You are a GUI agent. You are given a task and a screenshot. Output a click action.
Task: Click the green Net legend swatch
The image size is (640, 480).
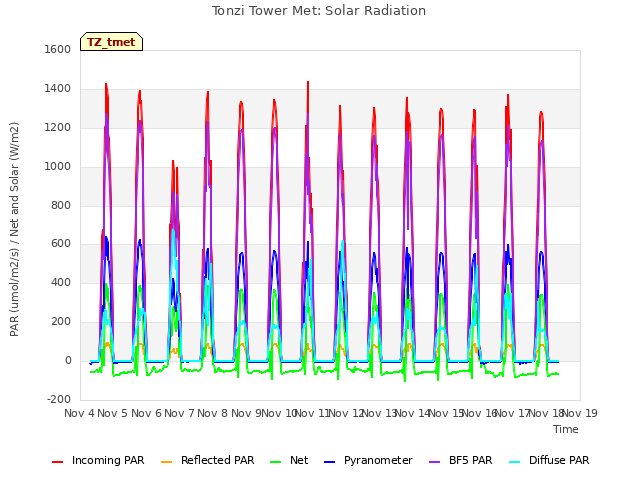276,462
